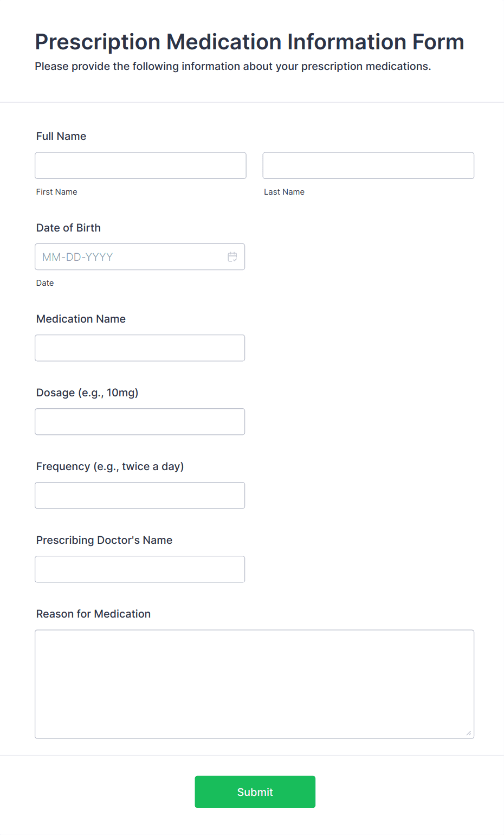
Task: Click the Prescribing Doctor's Name label
Action: click(104, 540)
